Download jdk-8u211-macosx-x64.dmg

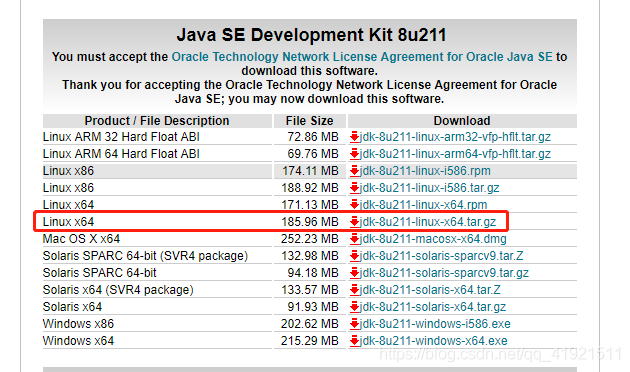point(433,239)
